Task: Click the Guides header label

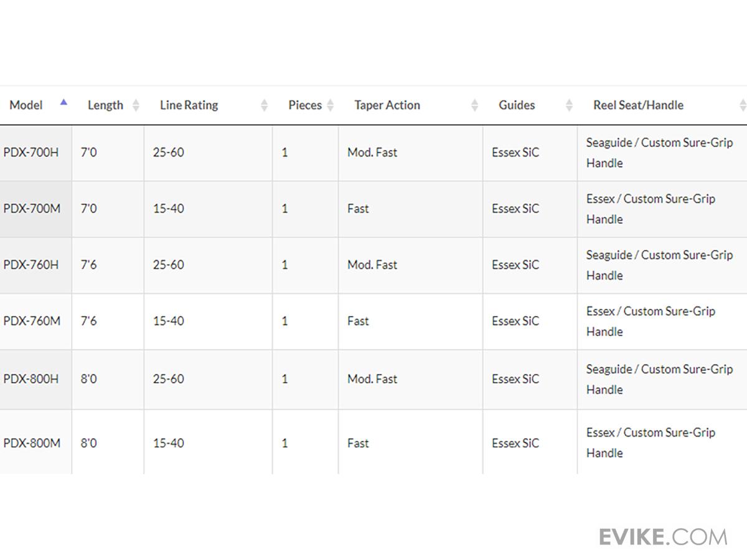Action: (x=517, y=105)
